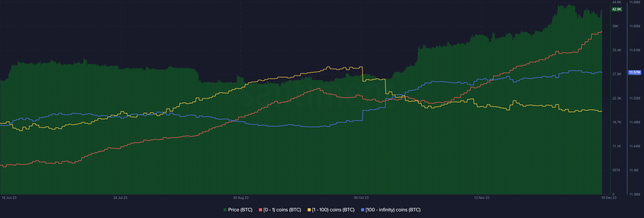644x218 pixels.
Task: Click the 44.6K price axis tick
Action: point(617,2)
